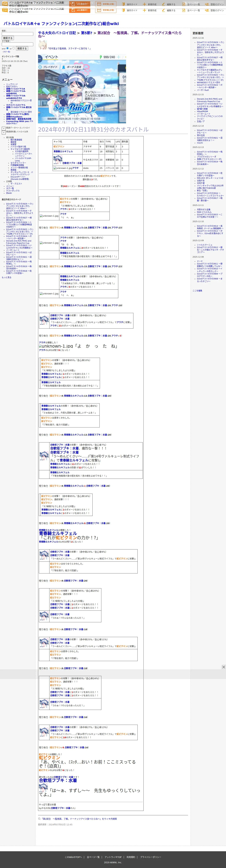Open テストボックス sidebar link

[x=13, y=191]
